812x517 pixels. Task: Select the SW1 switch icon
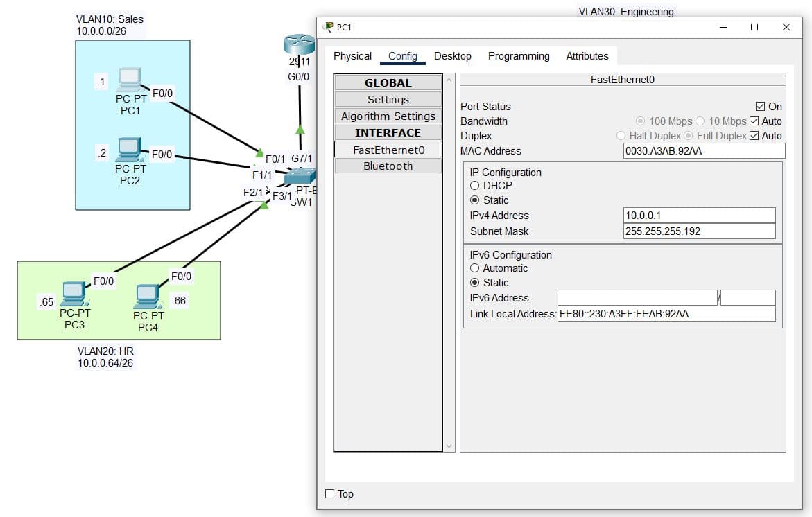302,177
